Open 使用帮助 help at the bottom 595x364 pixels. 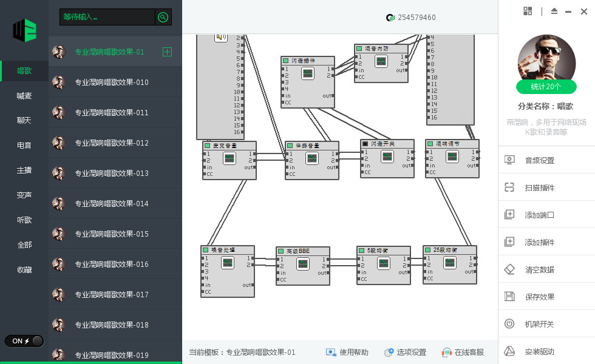click(x=347, y=352)
